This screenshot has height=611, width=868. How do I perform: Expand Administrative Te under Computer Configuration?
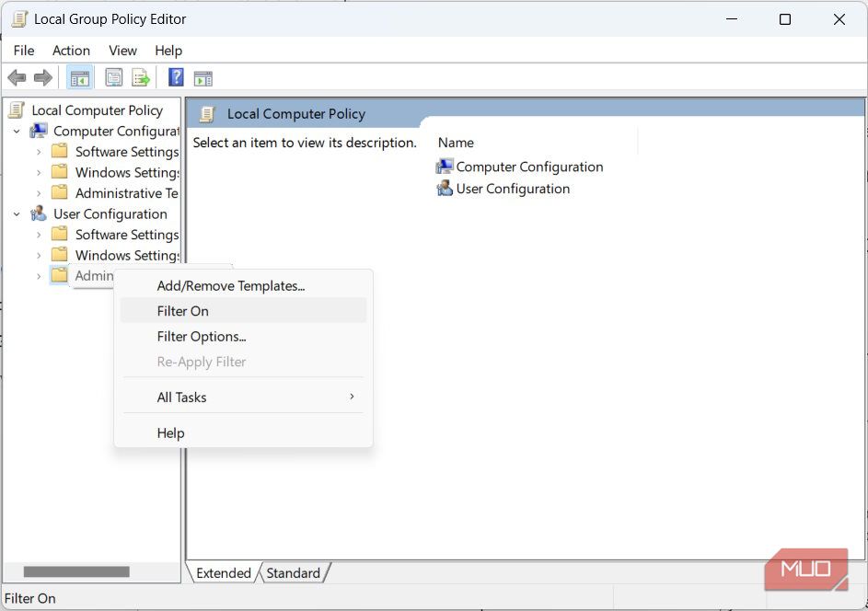tap(38, 193)
